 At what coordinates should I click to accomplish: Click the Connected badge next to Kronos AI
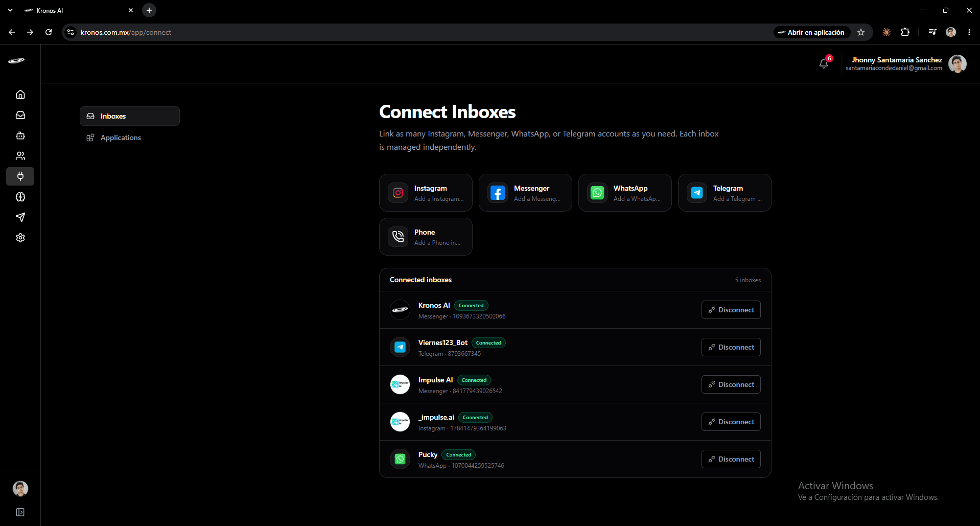(471, 306)
